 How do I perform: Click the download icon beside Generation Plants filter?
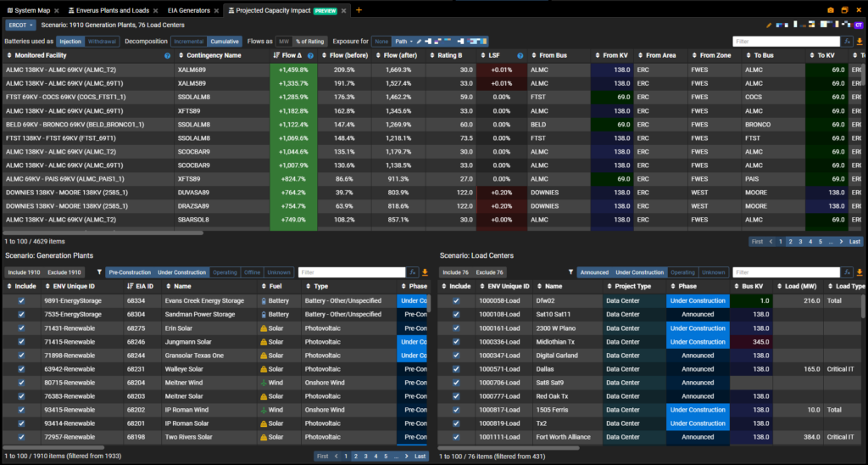425,272
